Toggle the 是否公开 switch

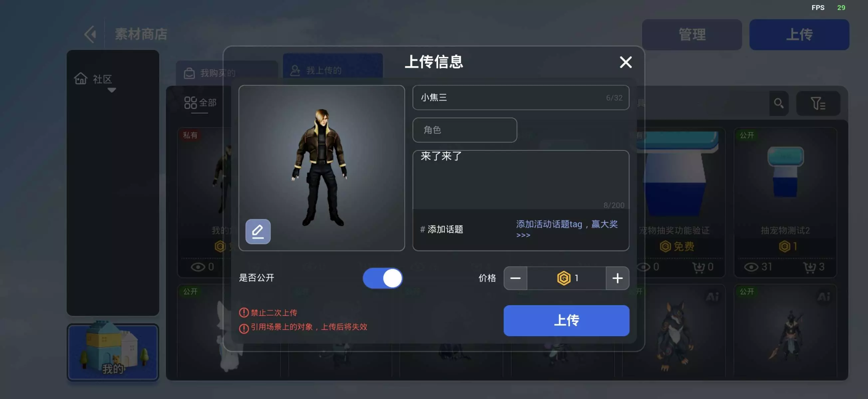tap(382, 278)
